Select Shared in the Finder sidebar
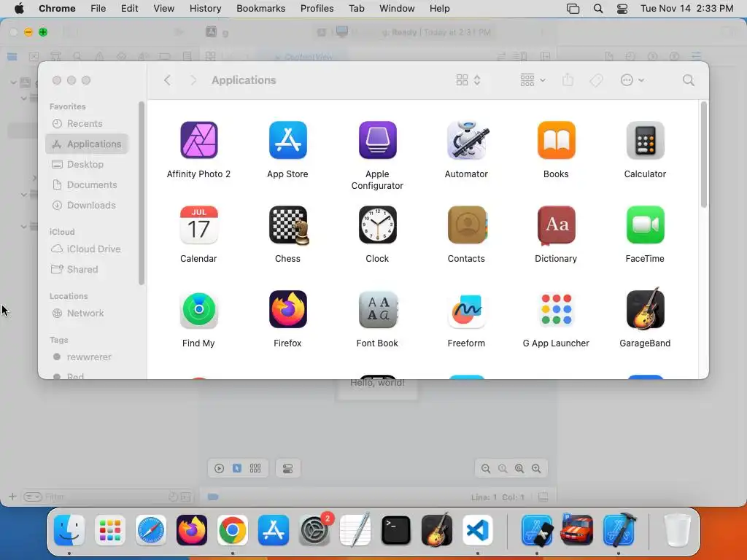The width and height of the screenshot is (747, 560). pyautogui.click(x=87, y=270)
